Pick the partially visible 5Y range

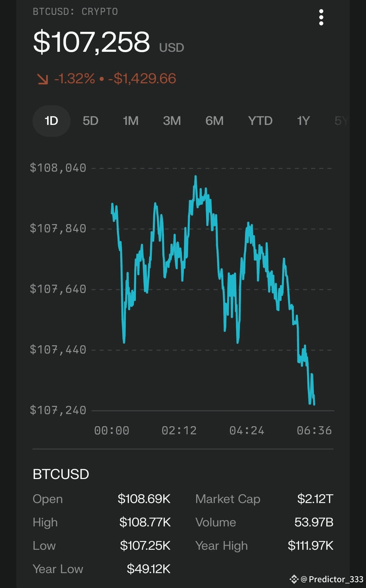(x=341, y=121)
